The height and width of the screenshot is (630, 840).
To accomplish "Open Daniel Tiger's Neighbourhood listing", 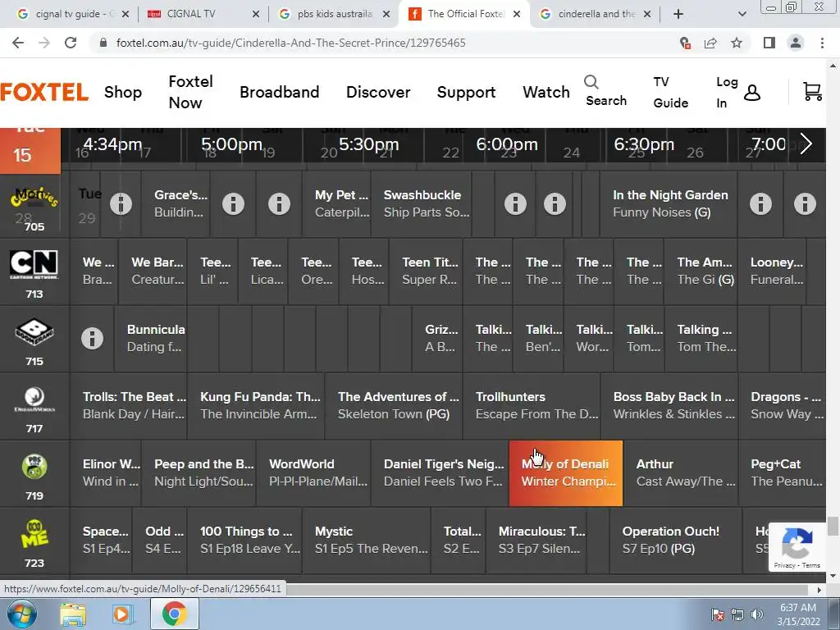I will [440, 473].
